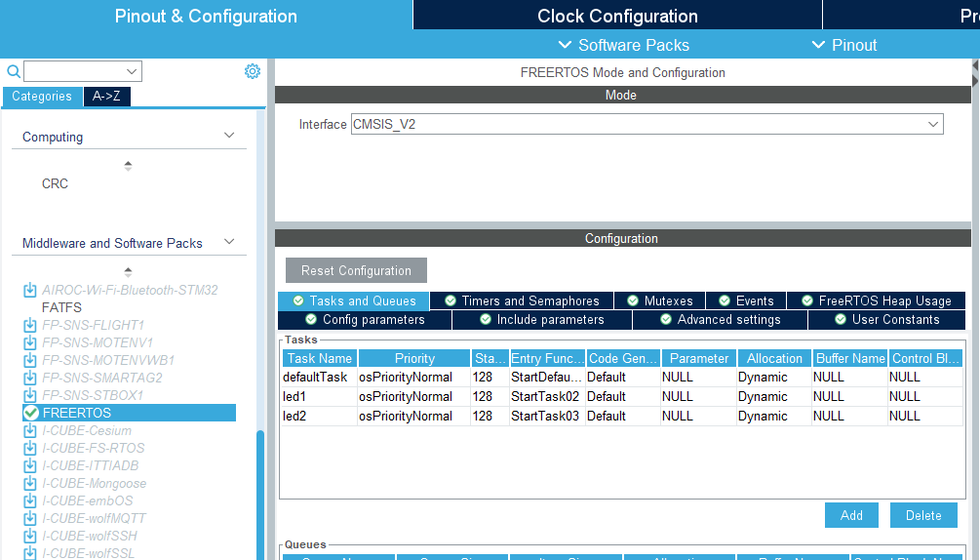Screen dimensions: 980x560
Task: Click download icon next to I-CUBE-Mongoose
Action: [30, 483]
